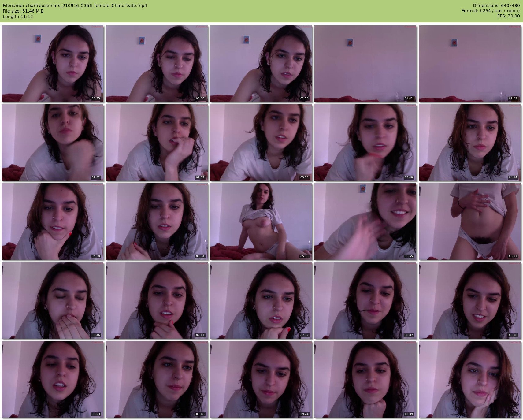
Task: Open the frame marked 00:50
Action: 157,64
